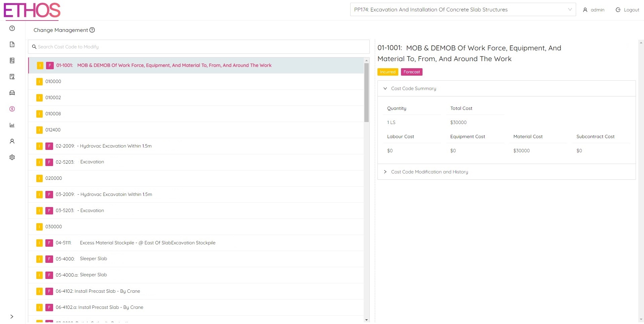Screen dimensions: 644x324
Task: Toggle the Forecast tag in details panel
Action: point(411,72)
